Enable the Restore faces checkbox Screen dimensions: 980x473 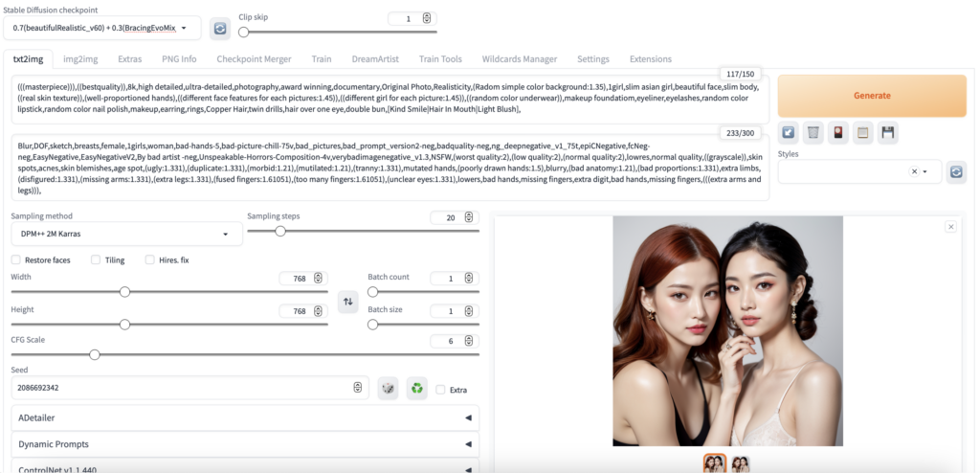coord(16,259)
